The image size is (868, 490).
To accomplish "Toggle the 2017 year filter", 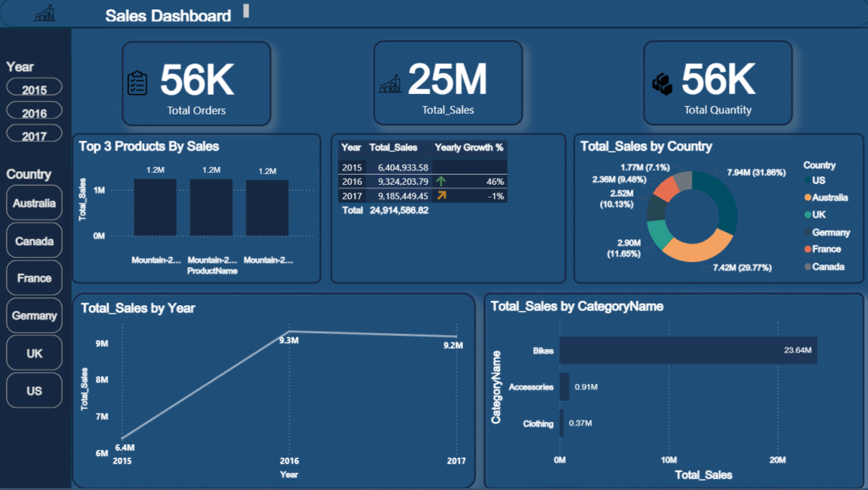I will click(35, 135).
